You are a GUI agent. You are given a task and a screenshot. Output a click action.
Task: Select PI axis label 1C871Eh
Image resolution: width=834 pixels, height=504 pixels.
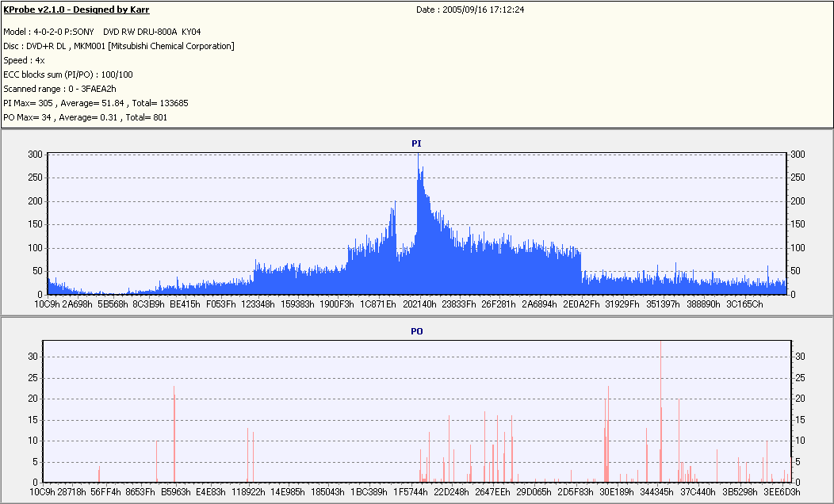[377, 304]
